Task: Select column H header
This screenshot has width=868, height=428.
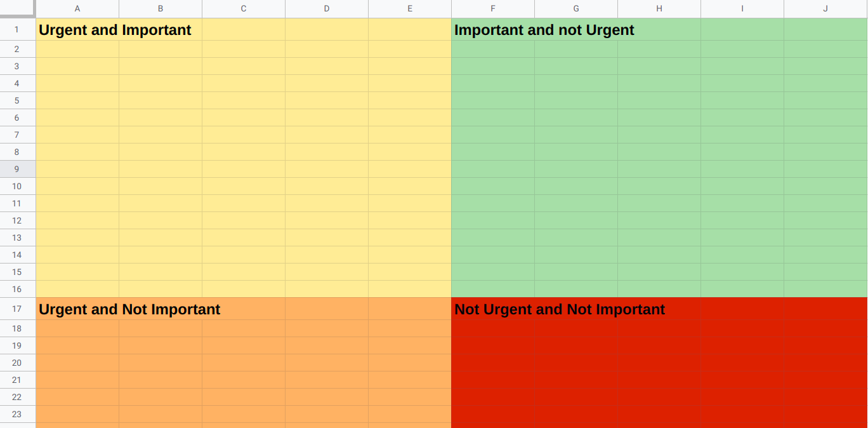Action: [x=659, y=8]
